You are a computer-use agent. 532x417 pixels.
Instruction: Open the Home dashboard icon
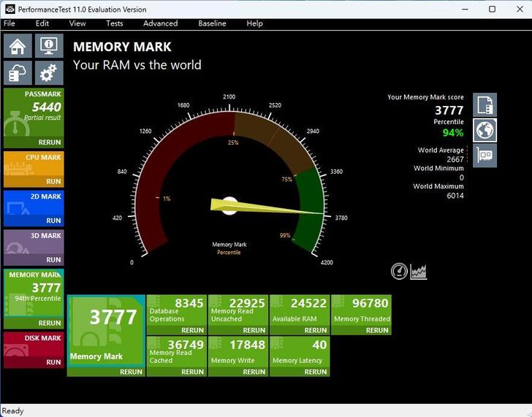18,46
